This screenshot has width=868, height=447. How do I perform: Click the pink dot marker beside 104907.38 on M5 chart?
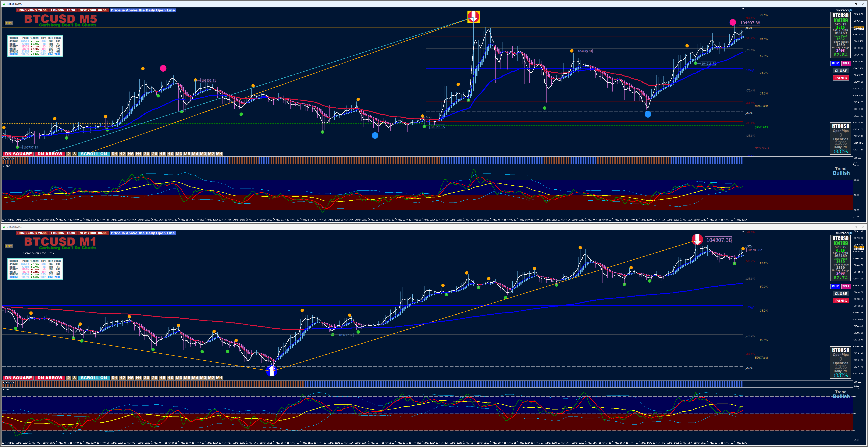[x=733, y=23]
